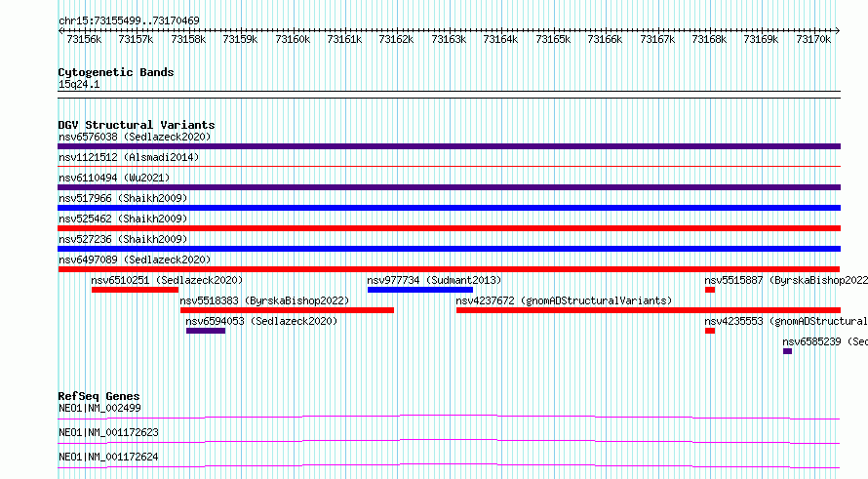
Task: Select the purple nsv6576038 variant bar
Action: pos(449,146)
